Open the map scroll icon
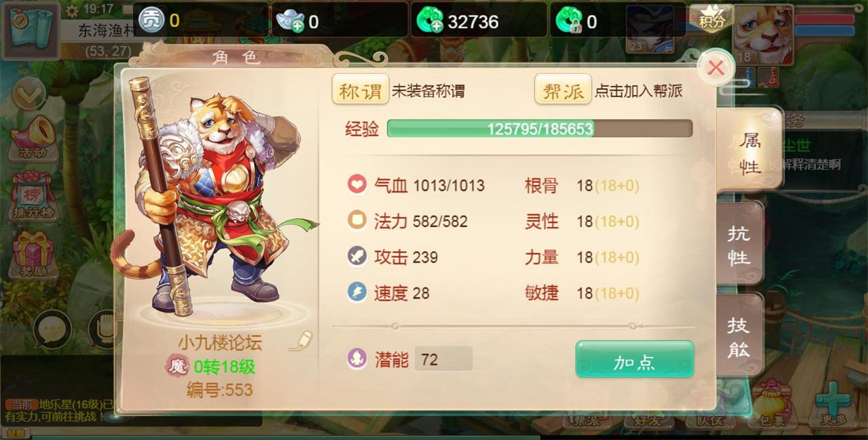This screenshot has width=868, height=440. [30, 30]
